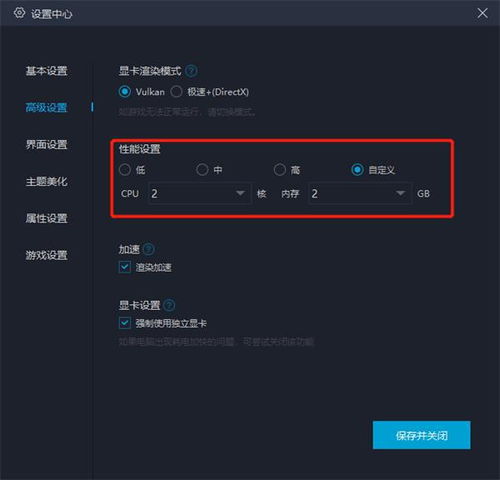Screen dimensions: 500x480
Task: Open the help icon next to 显卡渲染模式
Action: click(191, 71)
